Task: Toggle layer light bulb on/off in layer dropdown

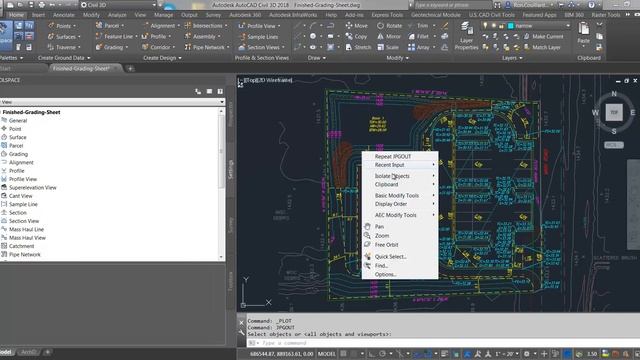Action: click(485, 26)
